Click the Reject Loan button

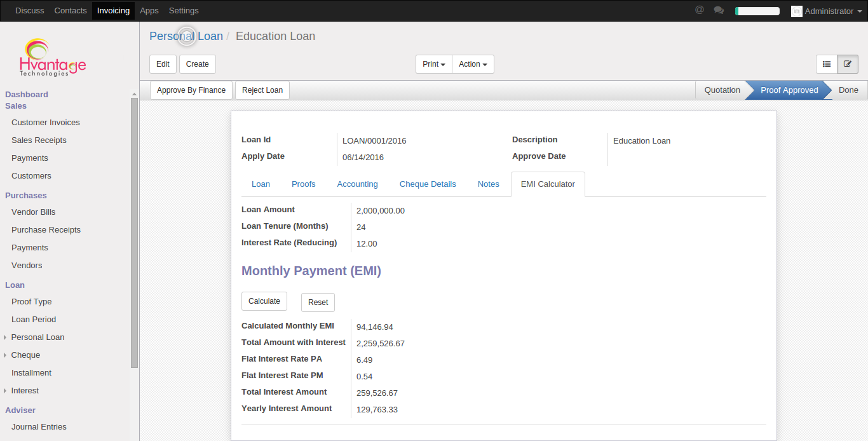[262, 90]
